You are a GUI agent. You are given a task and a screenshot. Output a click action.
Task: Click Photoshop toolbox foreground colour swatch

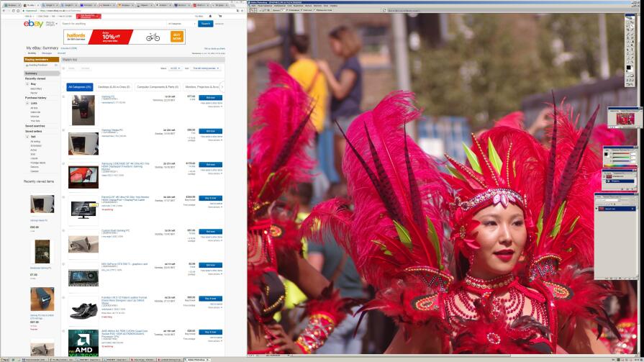(x=628, y=67)
